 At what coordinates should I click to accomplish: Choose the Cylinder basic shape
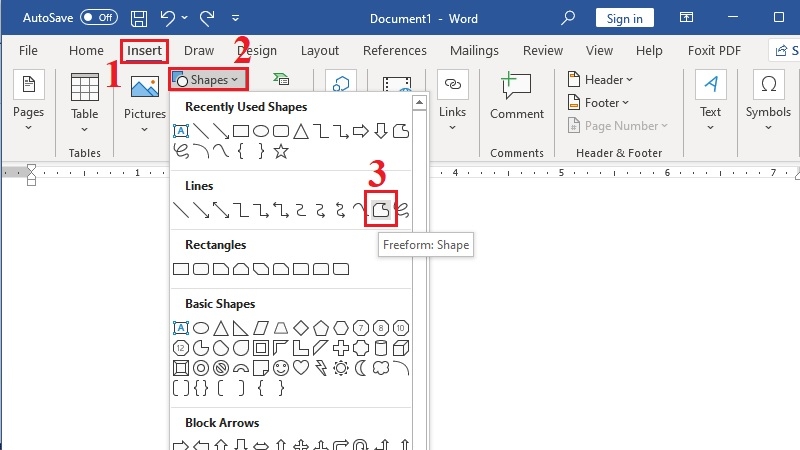click(x=381, y=348)
